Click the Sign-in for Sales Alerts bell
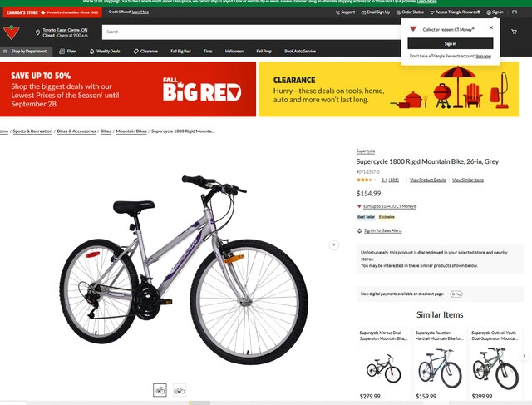This screenshot has width=532, height=405. tap(359, 231)
